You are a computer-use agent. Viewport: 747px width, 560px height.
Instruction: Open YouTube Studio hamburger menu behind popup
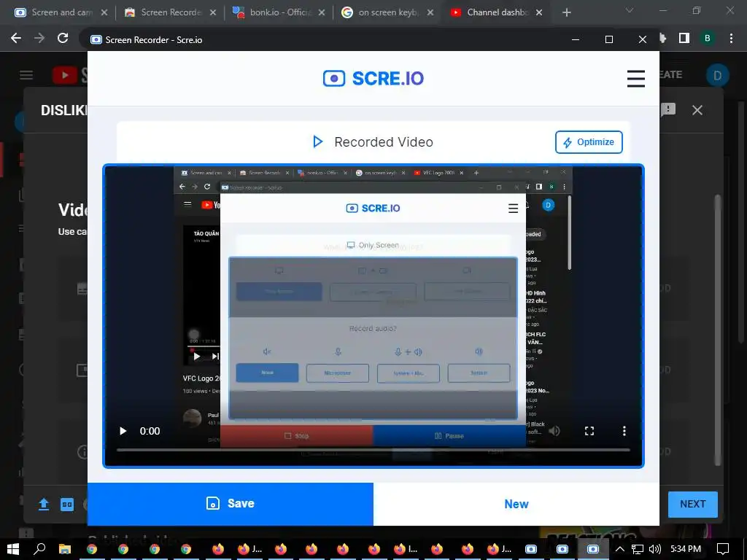coord(26,75)
